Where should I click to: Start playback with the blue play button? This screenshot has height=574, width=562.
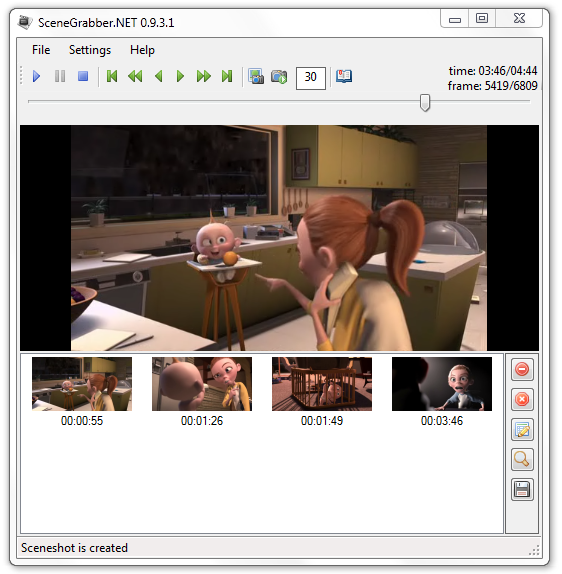point(36,77)
